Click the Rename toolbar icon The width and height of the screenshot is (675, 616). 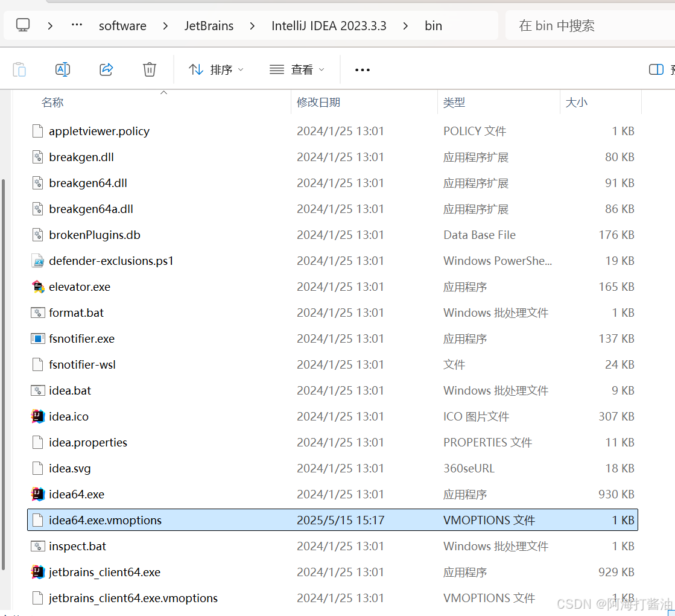[63, 69]
